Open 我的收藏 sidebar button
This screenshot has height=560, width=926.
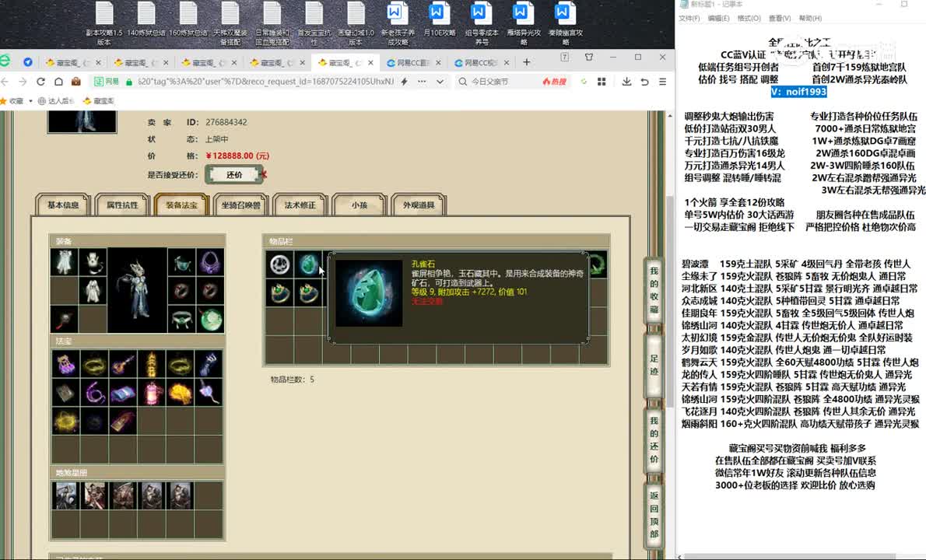click(654, 289)
